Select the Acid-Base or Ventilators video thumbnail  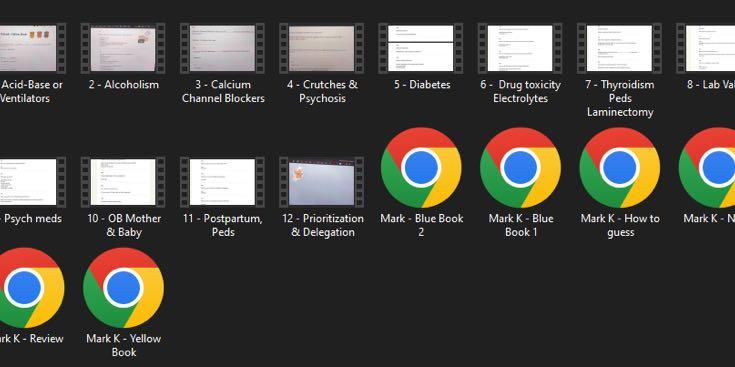coord(33,48)
